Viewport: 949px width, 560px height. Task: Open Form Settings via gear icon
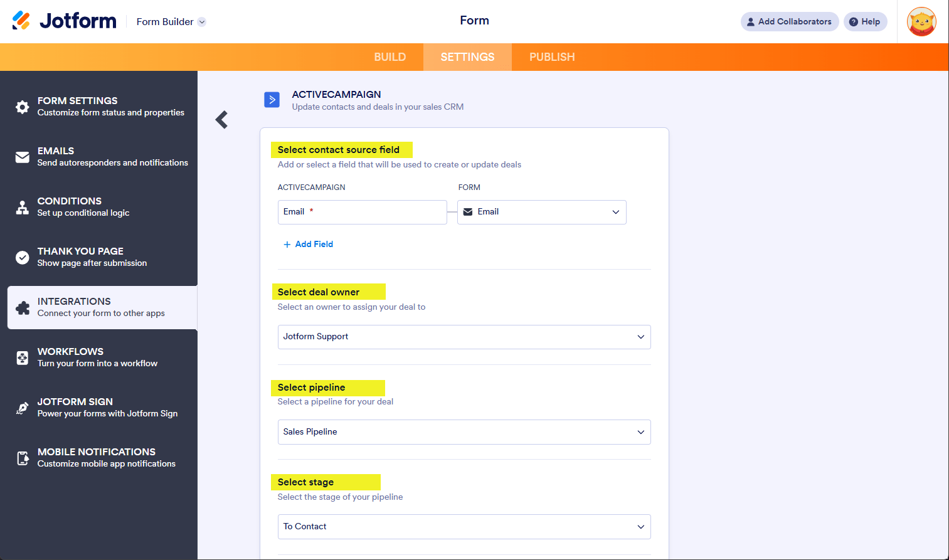pyautogui.click(x=23, y=107)
